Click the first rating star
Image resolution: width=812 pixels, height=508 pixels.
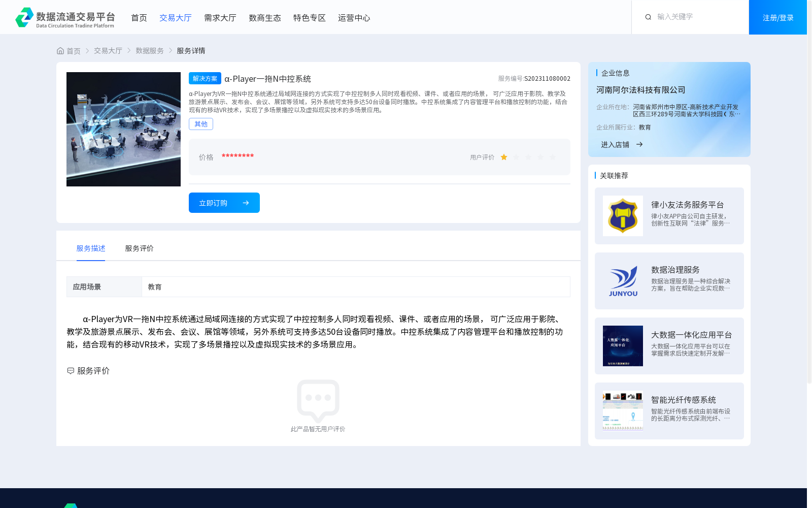point(504,157)
